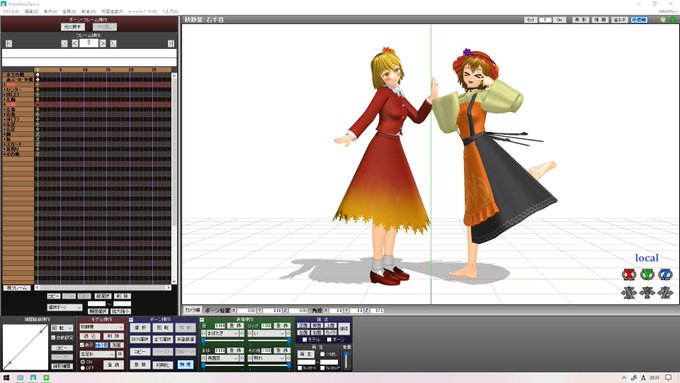680x383 pixels.
Task: Open the lip morph dropdown in facial panel
Action: [269, 334]
